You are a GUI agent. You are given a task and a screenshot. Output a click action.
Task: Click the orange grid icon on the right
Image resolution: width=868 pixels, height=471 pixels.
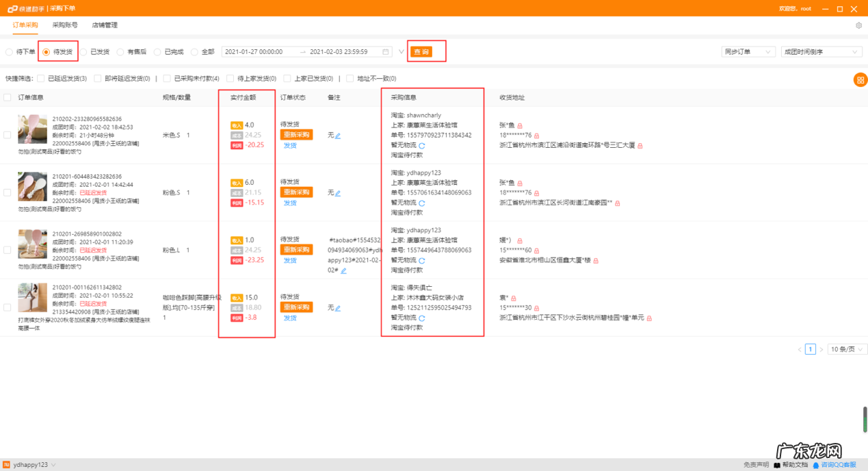coord(860,79)
